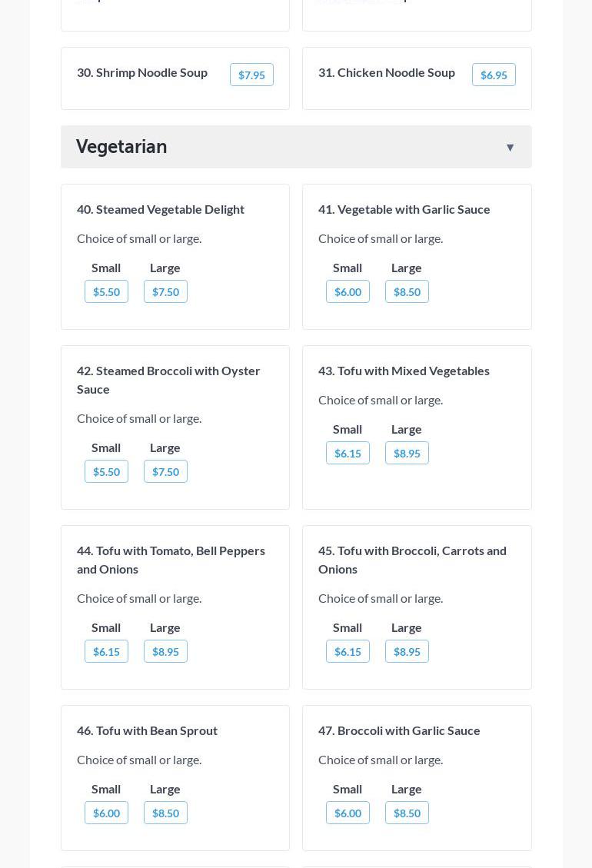Add large Steamed Broccoli with Oyster Sauce

point(165,471)
